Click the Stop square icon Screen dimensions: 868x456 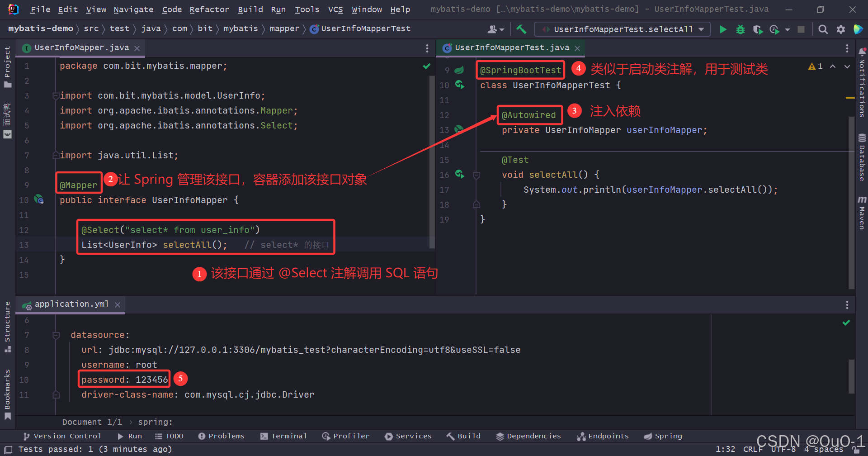tap(801, 29)
